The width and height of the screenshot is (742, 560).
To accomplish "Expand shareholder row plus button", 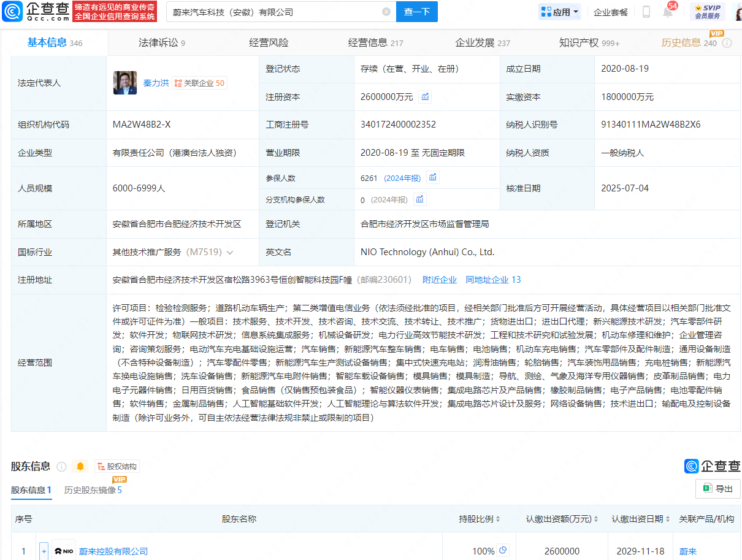I will pyautogui.click(x=44, y=551).
